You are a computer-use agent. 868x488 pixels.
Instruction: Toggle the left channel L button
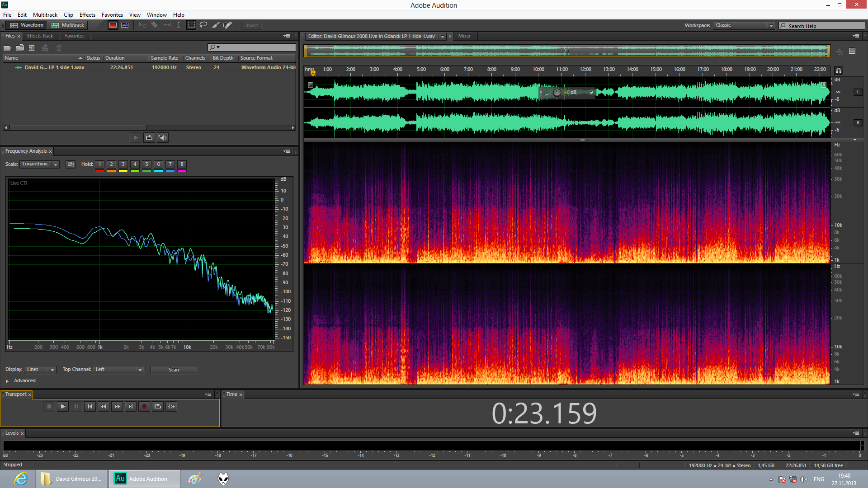pos(858,92)
